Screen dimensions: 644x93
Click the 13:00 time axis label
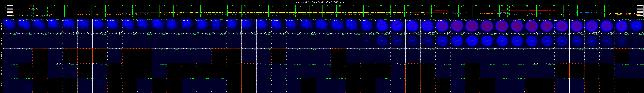(x=325, y=18)
